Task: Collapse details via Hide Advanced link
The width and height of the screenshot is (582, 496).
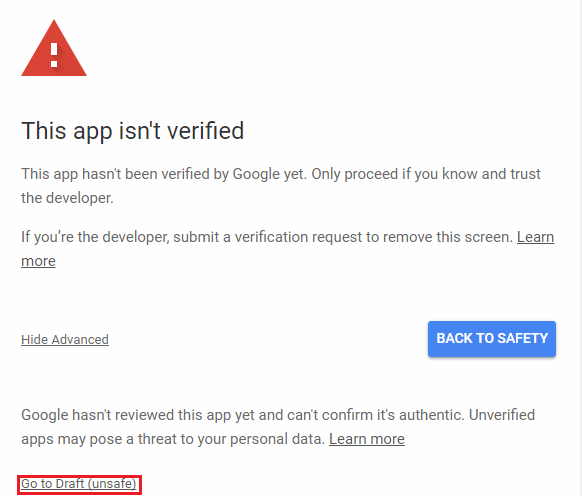Action: 65,339
